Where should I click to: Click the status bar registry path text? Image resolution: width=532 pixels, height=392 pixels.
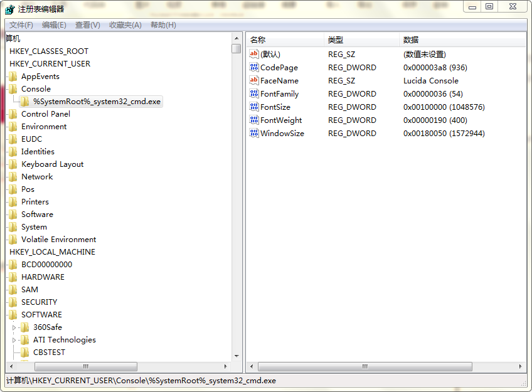pyautogui.click(x=141, y=381)
